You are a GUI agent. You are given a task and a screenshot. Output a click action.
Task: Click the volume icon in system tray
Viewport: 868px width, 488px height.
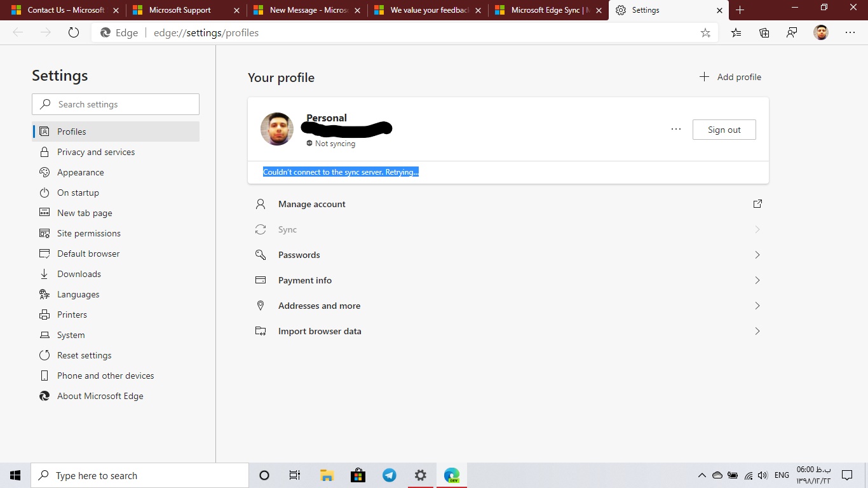[x=763, y=475]
